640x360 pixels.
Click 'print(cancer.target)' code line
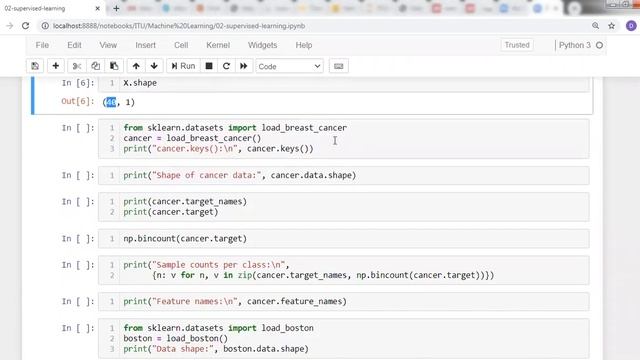(171, 212)
